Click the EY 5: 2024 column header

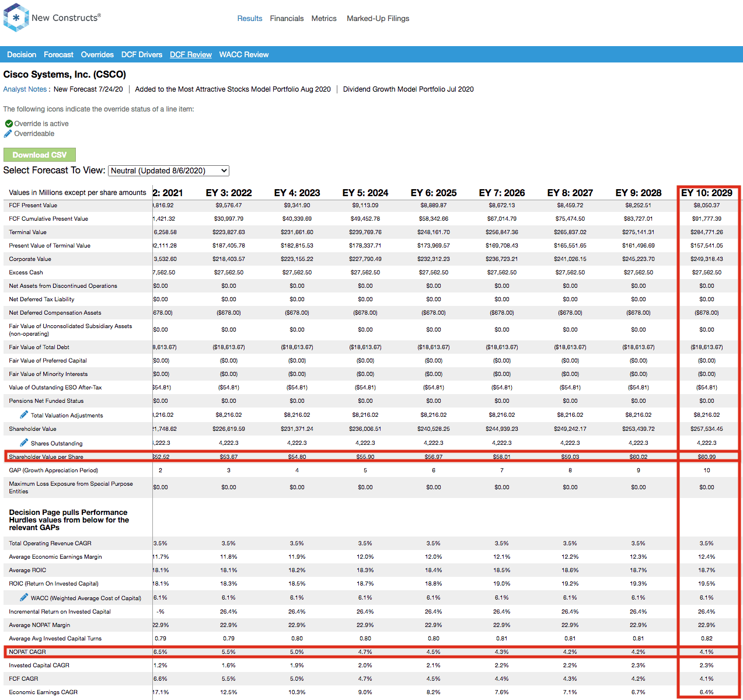coord(365,193)
